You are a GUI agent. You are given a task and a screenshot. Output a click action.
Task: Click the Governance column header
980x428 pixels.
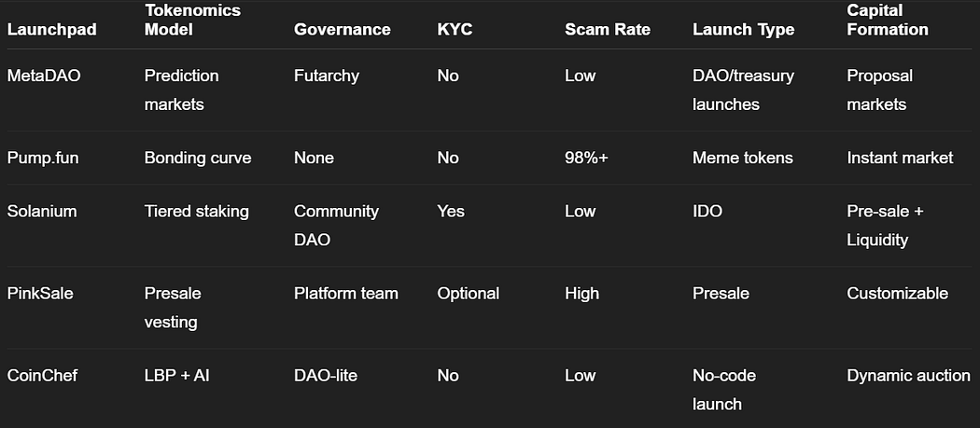coord(342,29)
